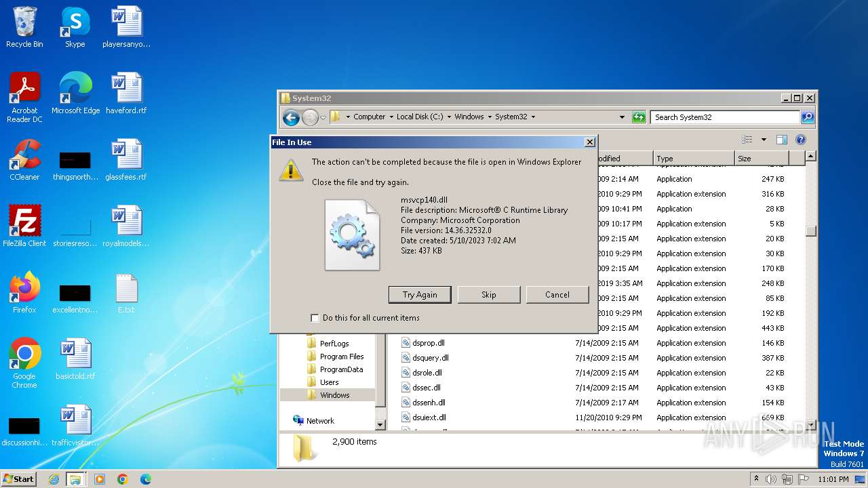Select haveford.rtf on the desktop
The width and height of the screenshot is (868, 488).
coord(126,94)
